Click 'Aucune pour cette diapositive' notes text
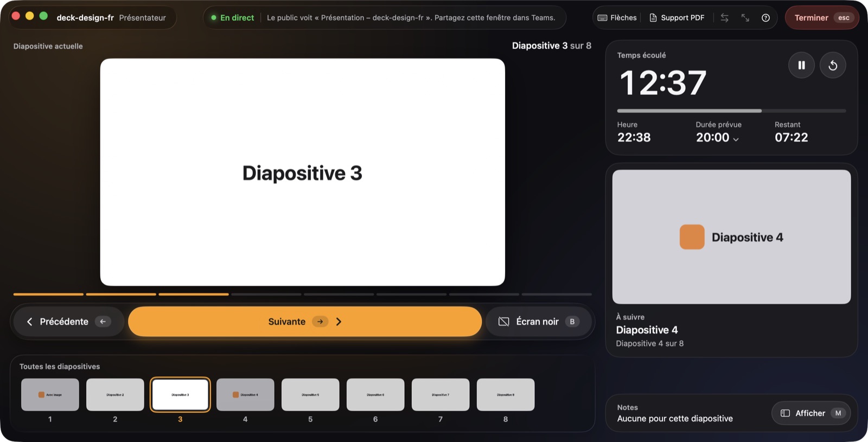The height and width of the screenshot is (442, 868). pyautogui.click(x=675, y=419)
